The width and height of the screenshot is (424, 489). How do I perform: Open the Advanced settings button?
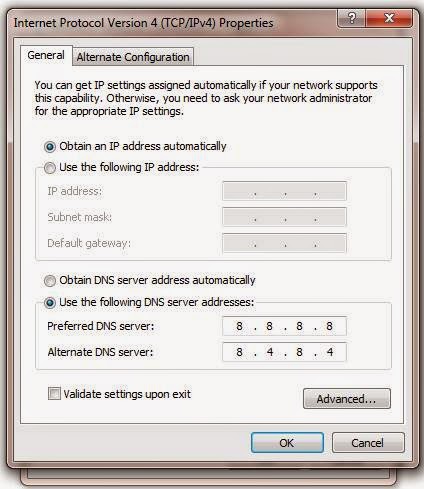coord(347,399)
